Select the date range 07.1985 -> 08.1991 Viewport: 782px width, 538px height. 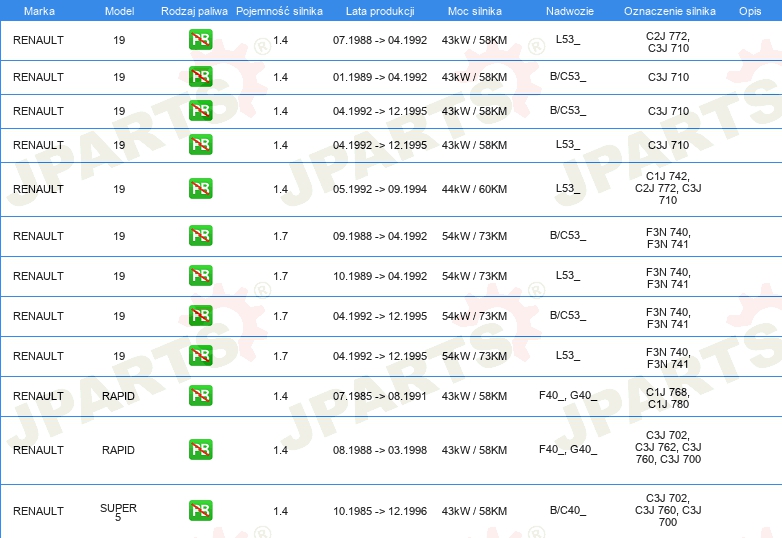[x=380, y=396]
